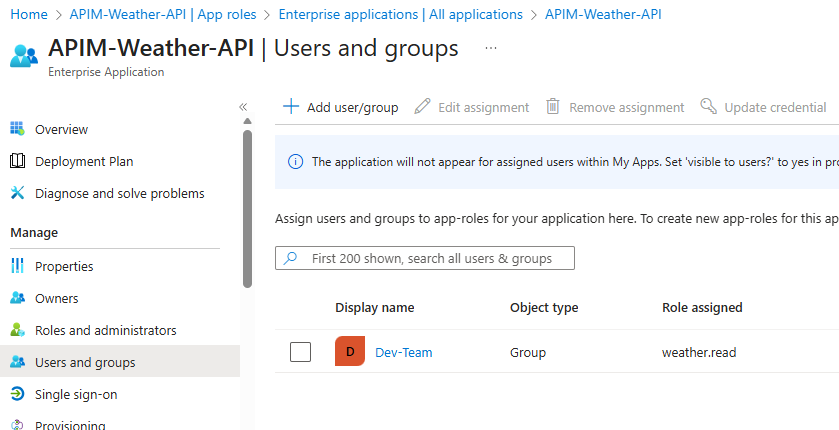
Task: Click the Update credential button
Action: 764,107
